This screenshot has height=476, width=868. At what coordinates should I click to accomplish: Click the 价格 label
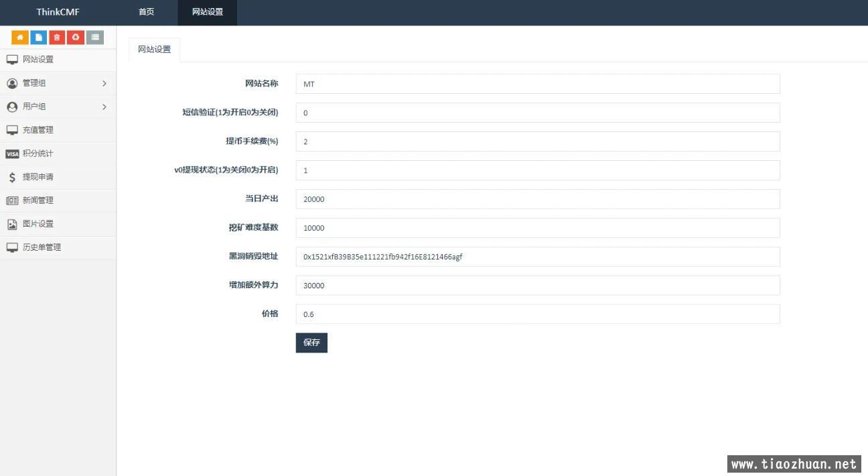270,314
